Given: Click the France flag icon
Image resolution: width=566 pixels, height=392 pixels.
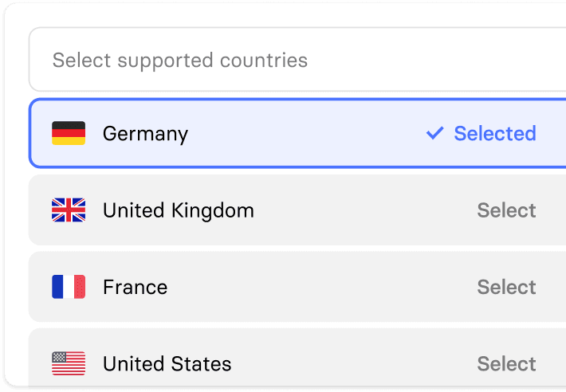Looking at the screenshot, I should (69, 287).
